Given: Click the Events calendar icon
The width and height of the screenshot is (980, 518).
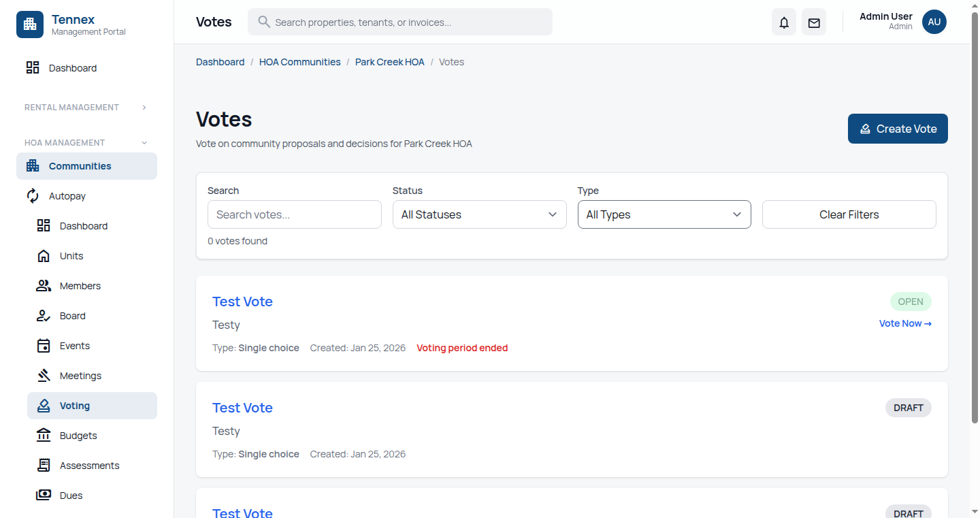Looking at the screenshot, I should click(x=44, y=346).
